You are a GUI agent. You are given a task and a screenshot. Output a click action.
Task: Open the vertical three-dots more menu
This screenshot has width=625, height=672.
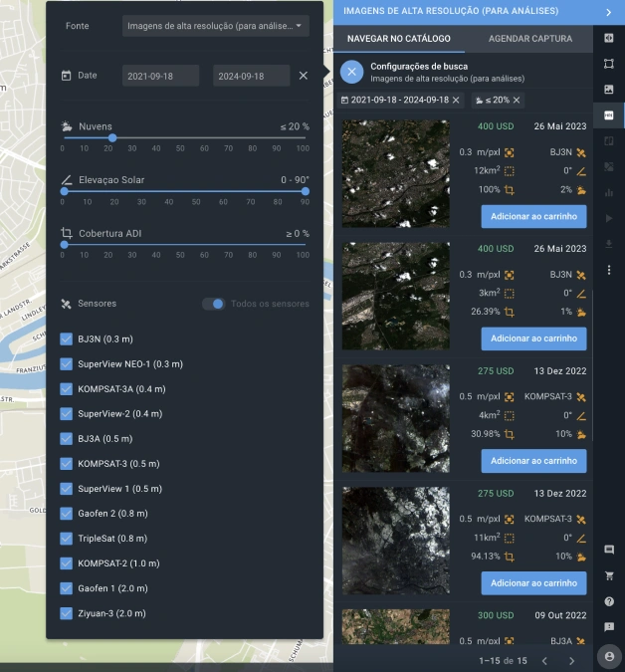pos(609,270)
